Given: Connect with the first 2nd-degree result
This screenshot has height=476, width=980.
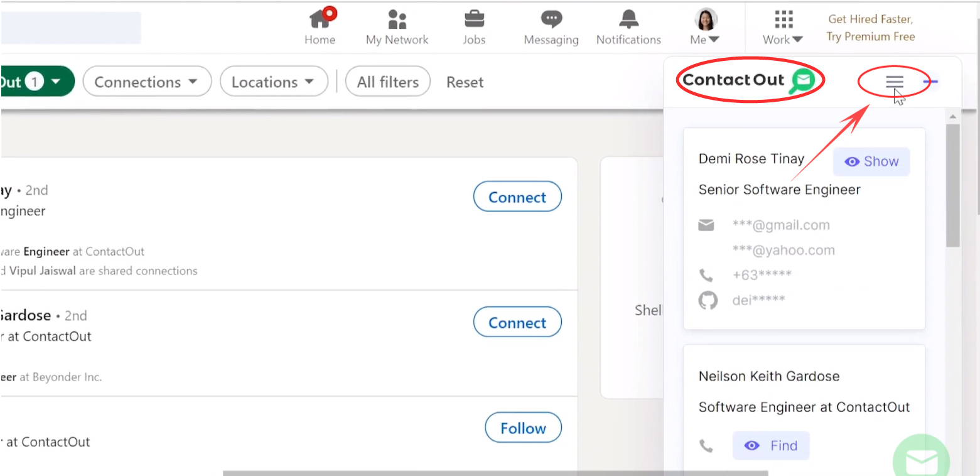Looking at the screenshot, I should 517,197.
